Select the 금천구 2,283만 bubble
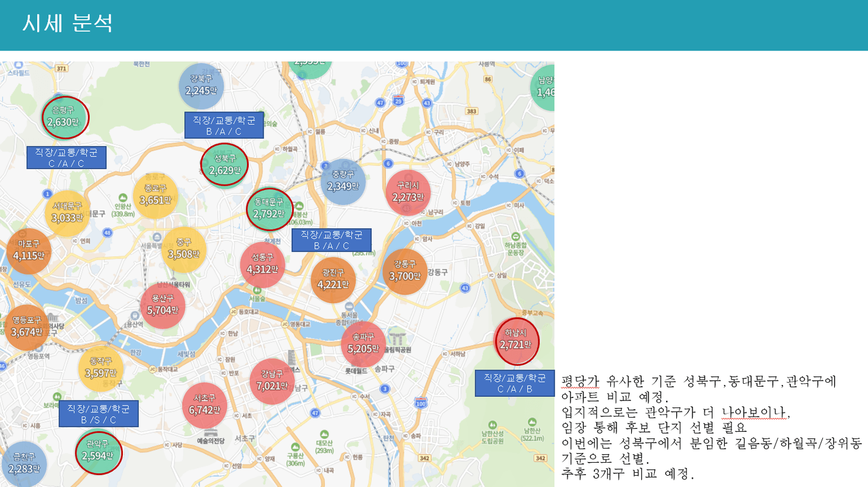 coord(24,464)
